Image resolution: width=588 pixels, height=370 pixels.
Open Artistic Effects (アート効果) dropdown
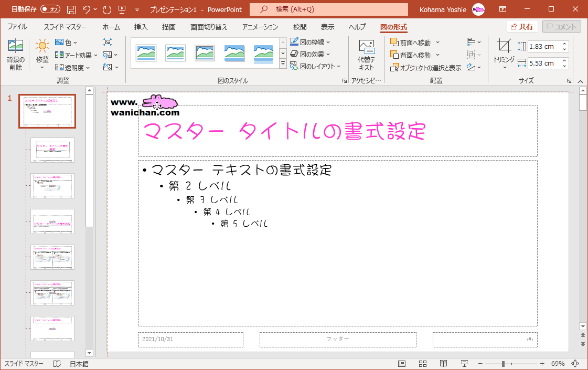[76, 55]
